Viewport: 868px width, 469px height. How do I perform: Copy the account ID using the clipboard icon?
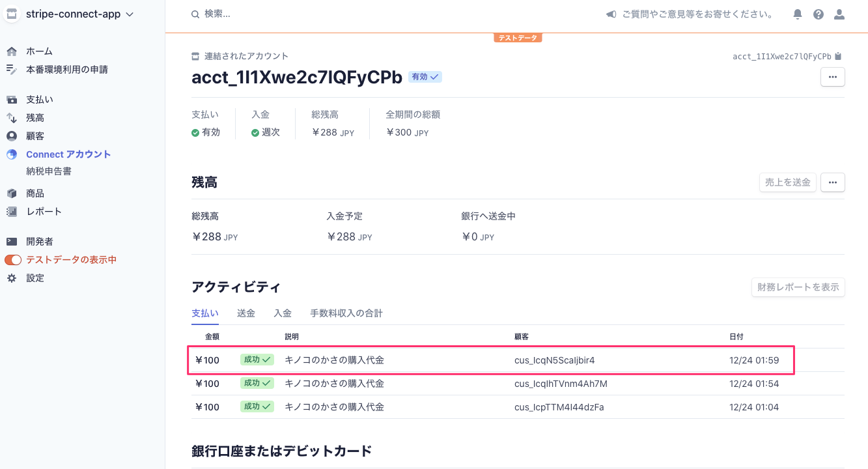coord(839,56)
